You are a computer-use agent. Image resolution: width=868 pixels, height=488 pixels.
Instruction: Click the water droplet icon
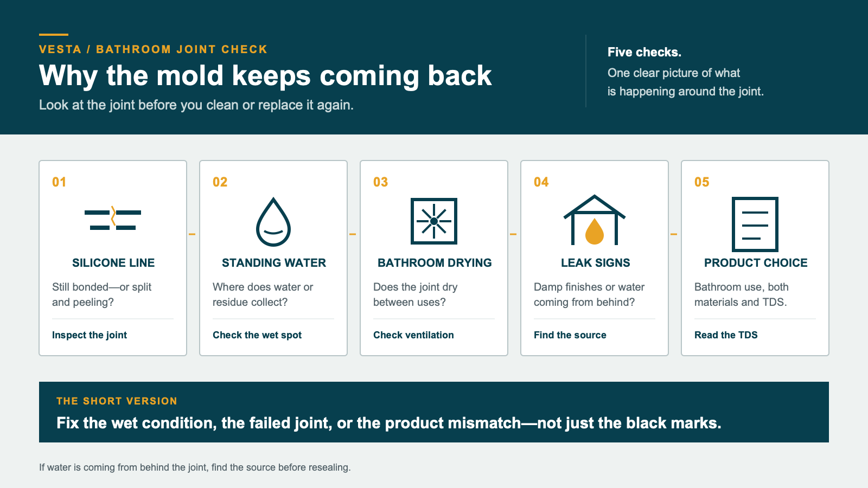click(273, 222)
